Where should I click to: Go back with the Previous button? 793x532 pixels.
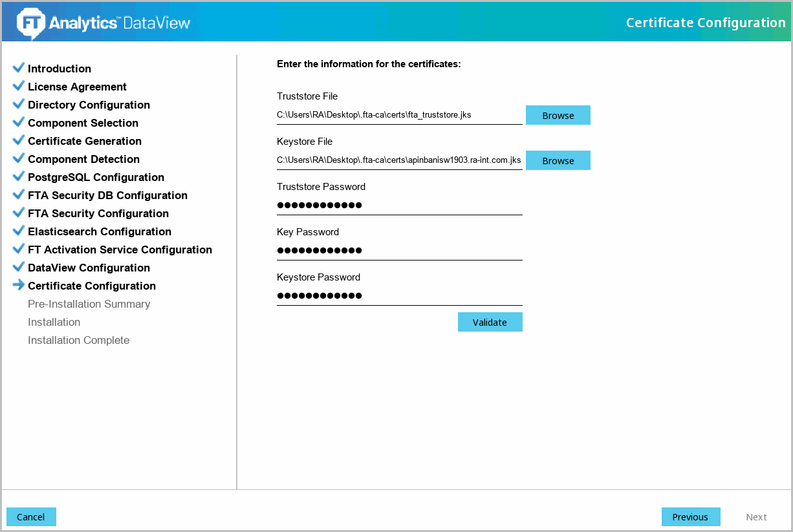690,516
